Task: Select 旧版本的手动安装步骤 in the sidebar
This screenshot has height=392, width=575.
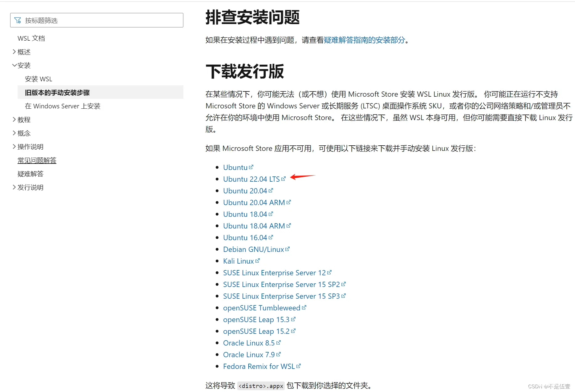Action: pyautogui.click(x=100, y=92)
